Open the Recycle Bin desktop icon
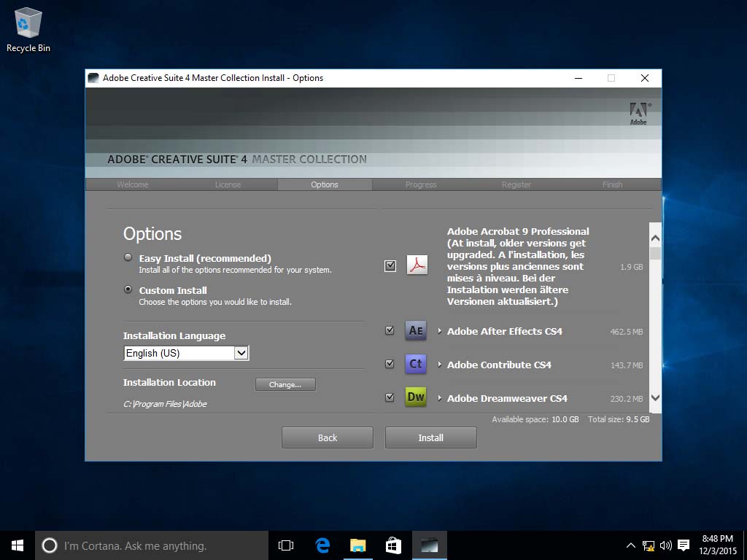Screen dimensions: 747x560 pyautogui.click(x=28, y=29)
